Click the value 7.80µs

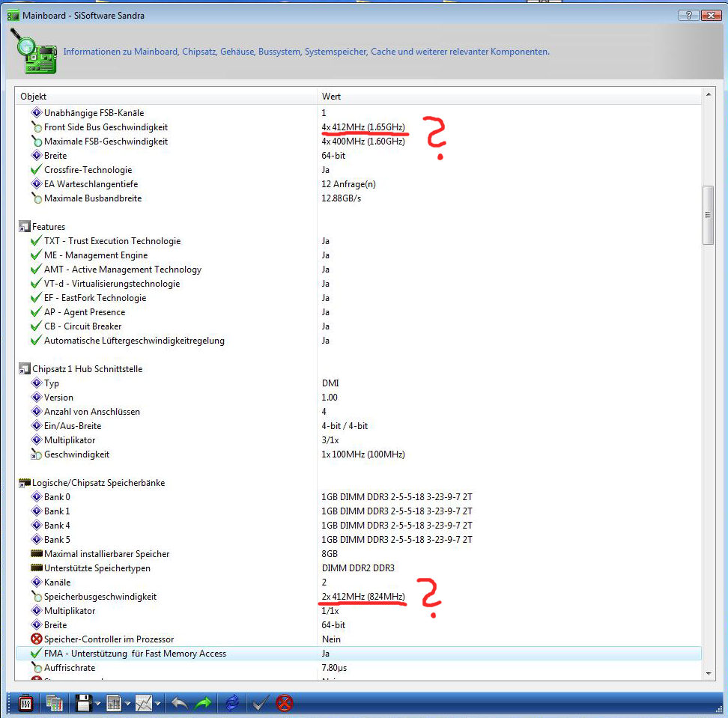(334, 668)
